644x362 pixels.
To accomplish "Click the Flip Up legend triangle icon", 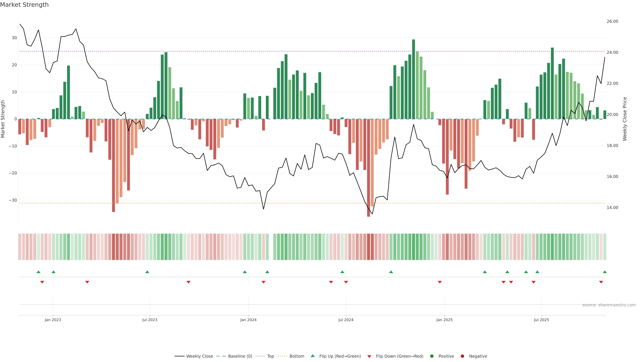I will 312,356.
